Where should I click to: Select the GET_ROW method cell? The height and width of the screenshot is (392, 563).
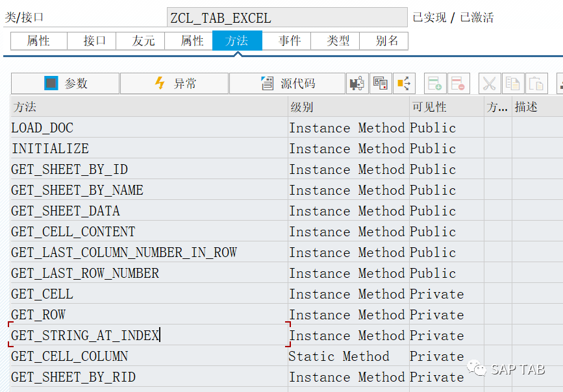[x=149, y=315]
